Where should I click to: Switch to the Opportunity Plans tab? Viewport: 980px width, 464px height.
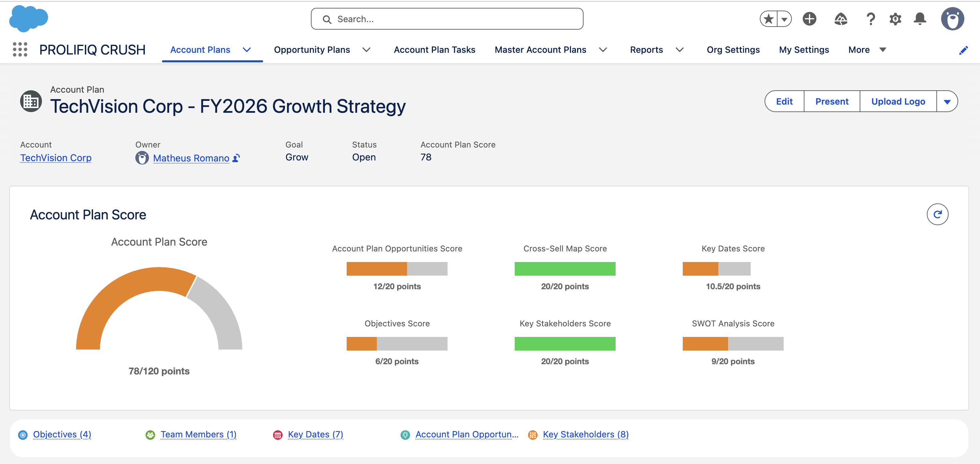click(312, 50)
